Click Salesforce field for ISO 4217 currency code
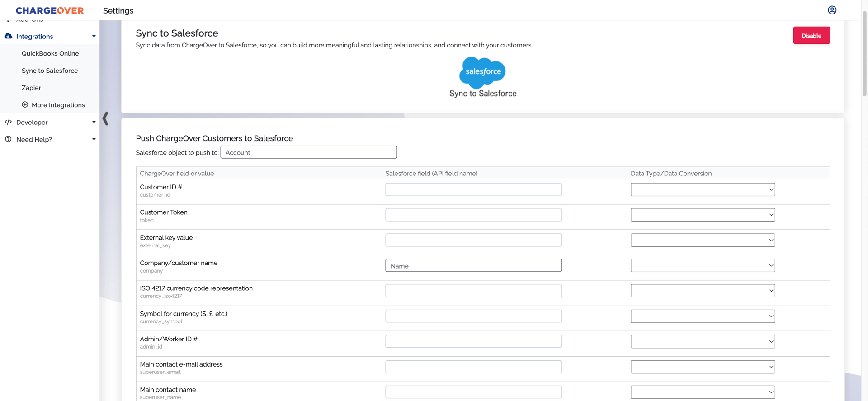Screen dimensions: 868x401 coord(474,291)
